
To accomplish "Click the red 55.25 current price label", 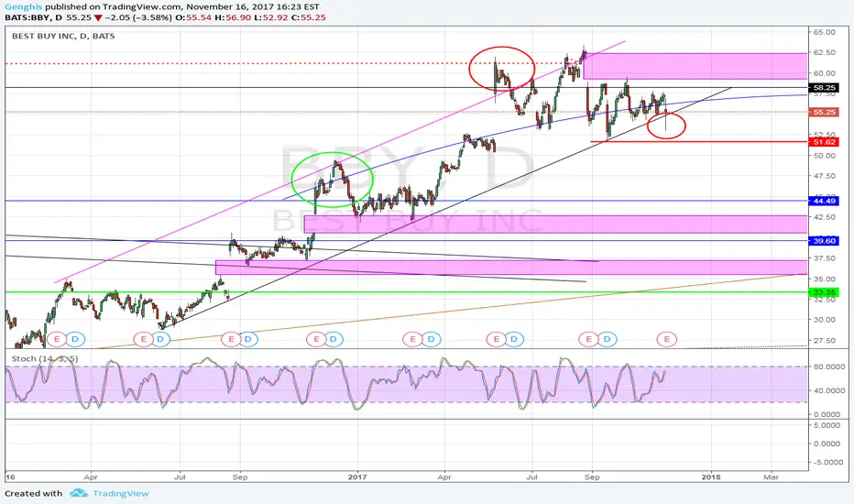I will click(824, 112).
